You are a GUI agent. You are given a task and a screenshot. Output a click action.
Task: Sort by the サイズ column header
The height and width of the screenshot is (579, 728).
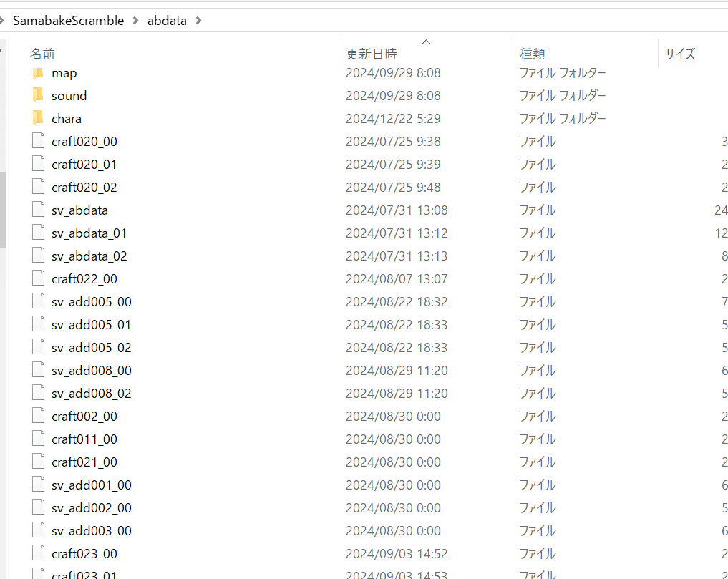[x=680, y=54]
